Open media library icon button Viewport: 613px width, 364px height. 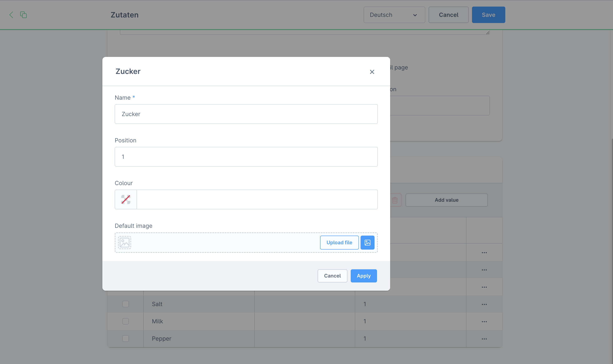pyautogui.click(x=367, y=243)
